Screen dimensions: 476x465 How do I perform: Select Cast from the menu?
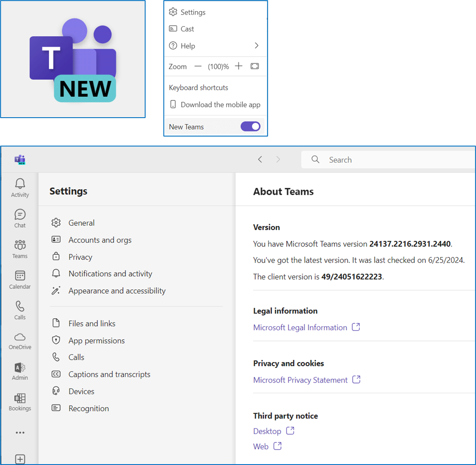coord(187,29)
